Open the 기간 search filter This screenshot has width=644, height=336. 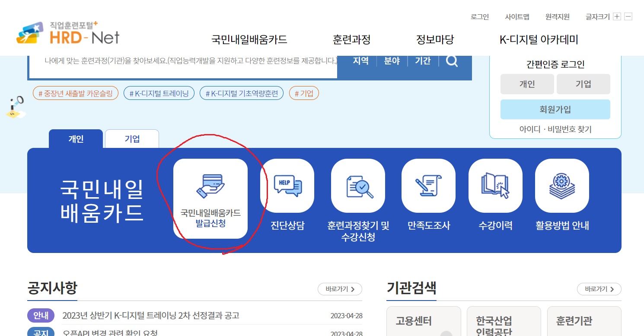click(x=423, y=61)
